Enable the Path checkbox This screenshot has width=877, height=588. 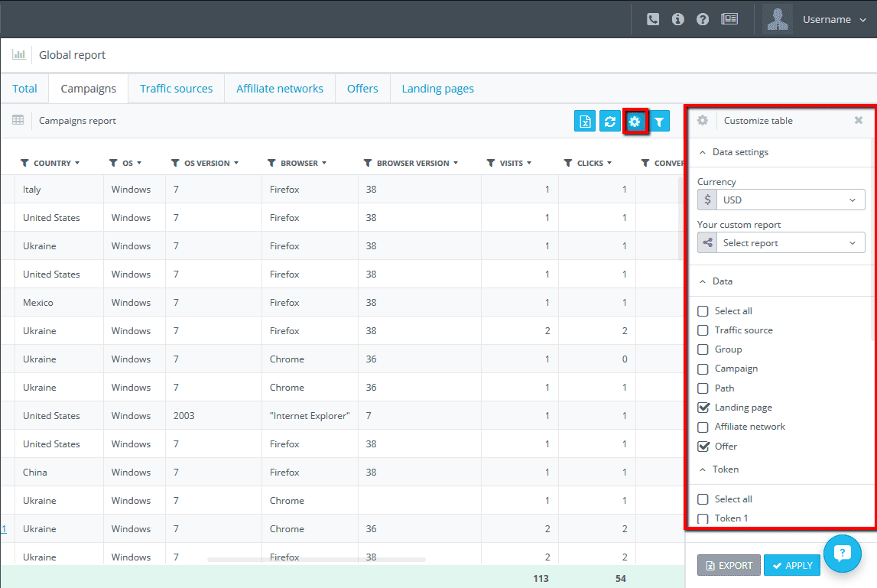[703, 388]
